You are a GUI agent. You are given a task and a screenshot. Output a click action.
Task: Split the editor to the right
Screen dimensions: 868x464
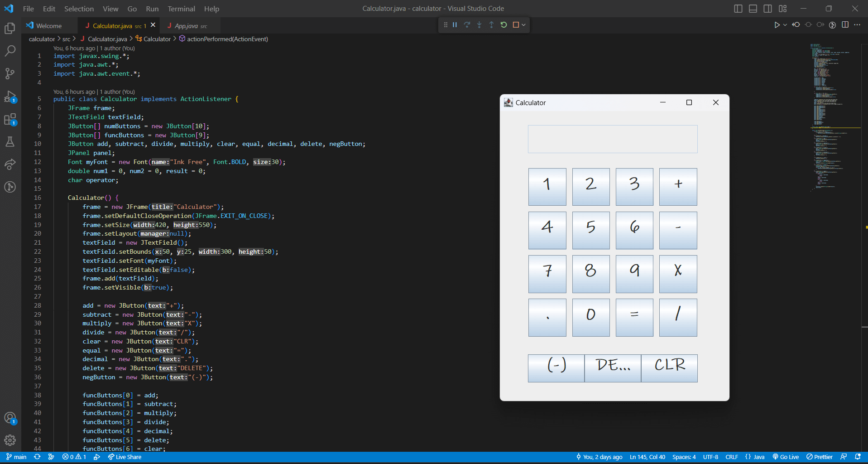845,25
